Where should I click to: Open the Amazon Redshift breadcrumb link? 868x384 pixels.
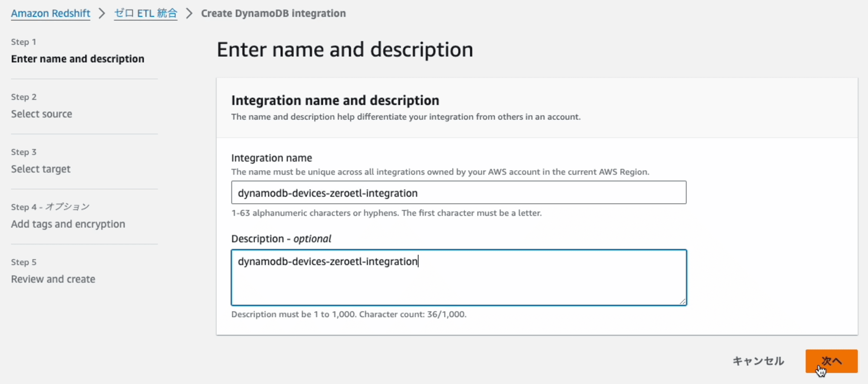point(51,13)
